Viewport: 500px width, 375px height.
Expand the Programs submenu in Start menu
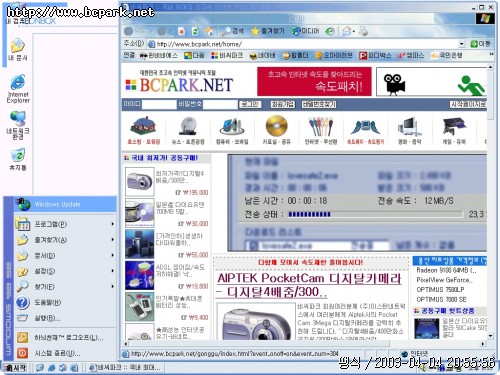point(65,224)
